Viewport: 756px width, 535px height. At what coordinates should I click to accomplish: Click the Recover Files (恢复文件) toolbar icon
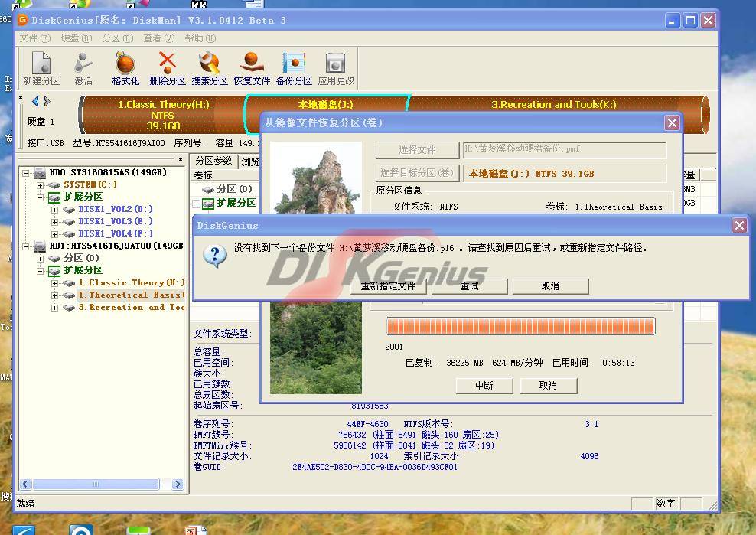tap(252, 68)
